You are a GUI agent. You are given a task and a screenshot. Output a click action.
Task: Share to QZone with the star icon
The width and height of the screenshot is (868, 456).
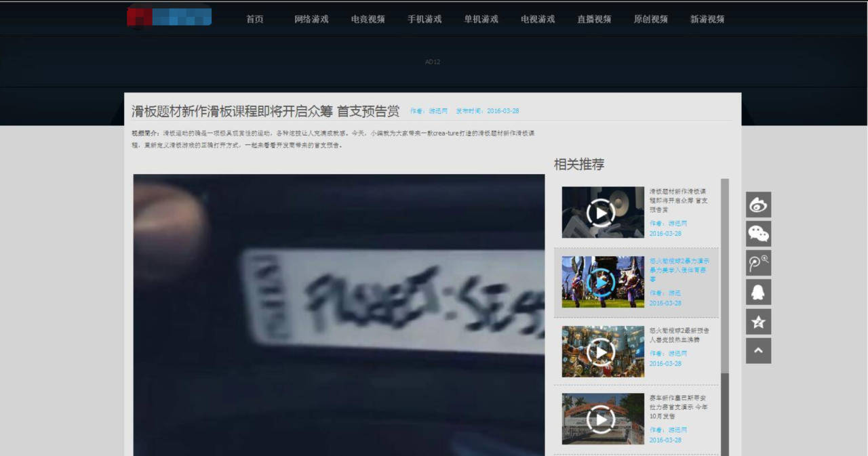[x=758, y=322]
